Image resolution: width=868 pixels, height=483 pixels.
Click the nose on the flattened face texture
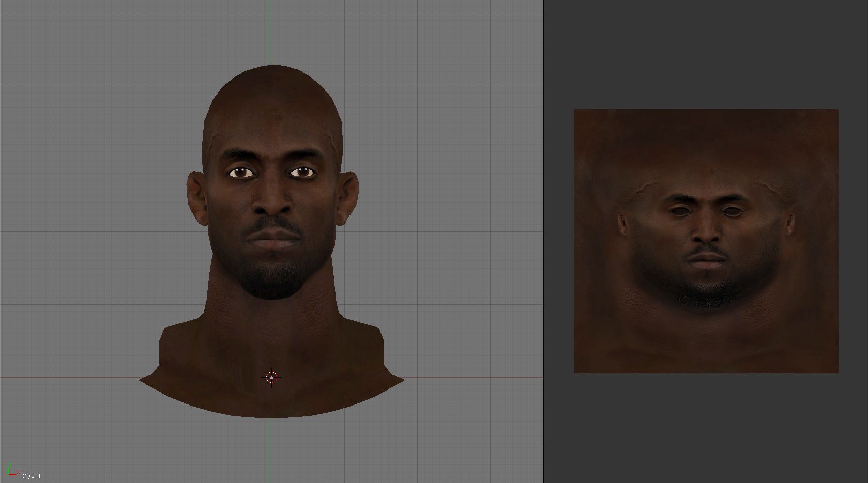(706, 234)
